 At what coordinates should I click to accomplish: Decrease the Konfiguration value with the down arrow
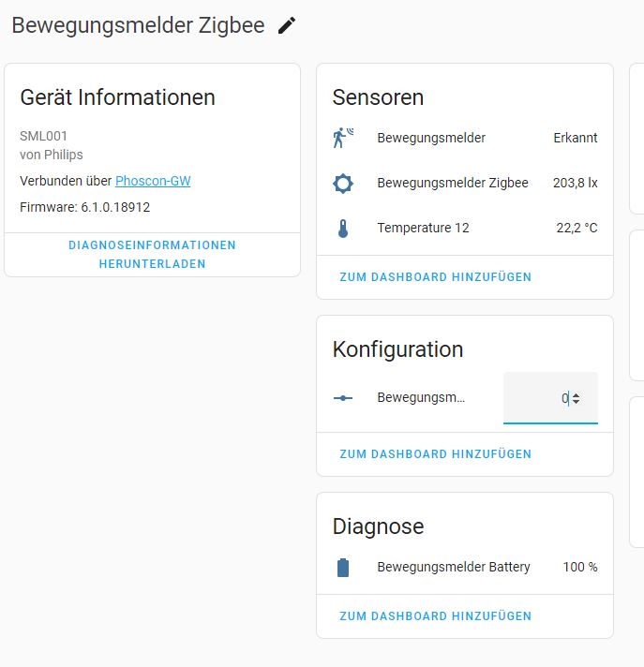click(x=576, y=402)
